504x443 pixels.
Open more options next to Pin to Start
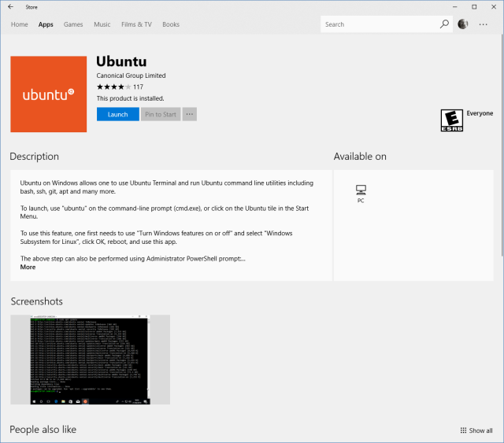pos(190,114)
